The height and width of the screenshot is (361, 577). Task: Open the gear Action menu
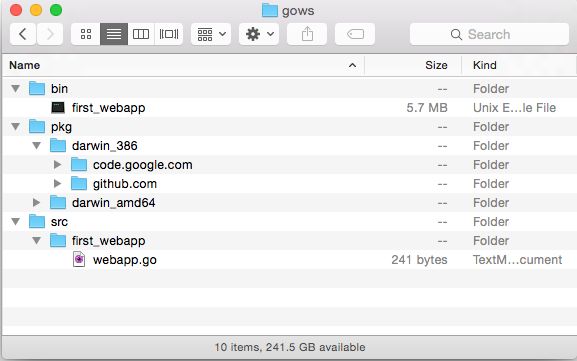(259, 34)
